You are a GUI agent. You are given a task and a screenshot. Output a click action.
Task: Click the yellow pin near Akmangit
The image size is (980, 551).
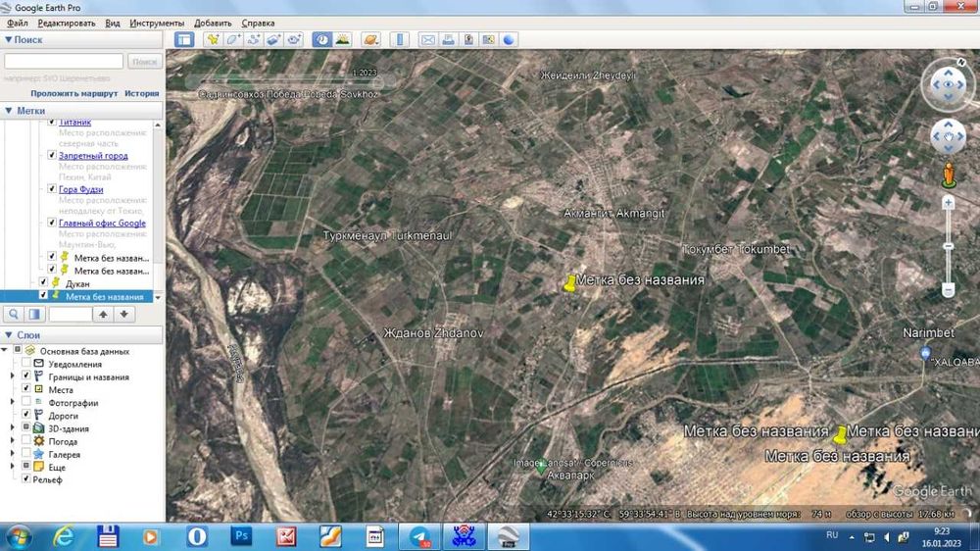[569, 283]
